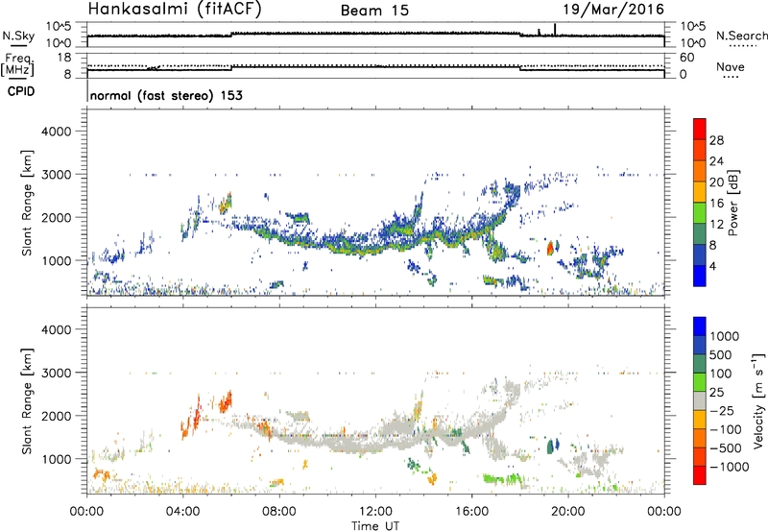This screenshot has width=768, height=532.
Task: Click the "Freq. [MHz]" axis label
Action: pos(17,64)
